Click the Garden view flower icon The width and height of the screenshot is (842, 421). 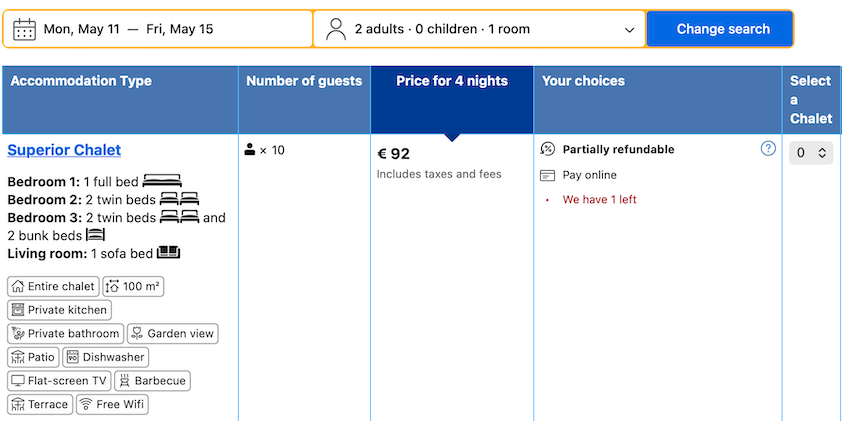click(137, 333)
